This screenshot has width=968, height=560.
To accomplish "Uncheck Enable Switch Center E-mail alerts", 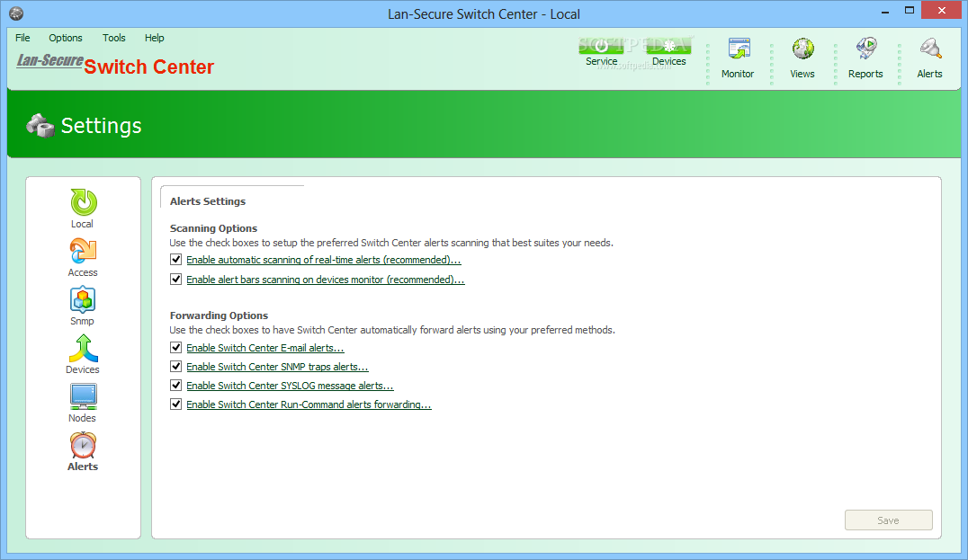I will point(176,348).
